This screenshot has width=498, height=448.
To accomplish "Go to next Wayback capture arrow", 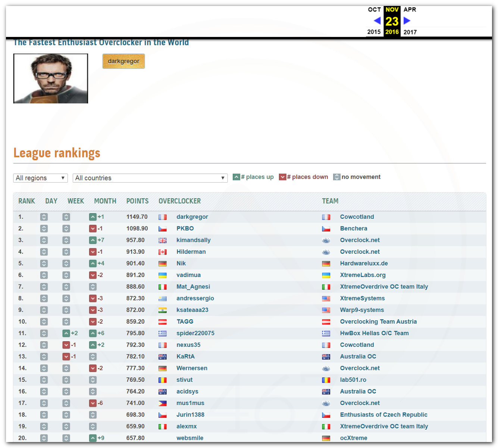I will tap(407, 21).
